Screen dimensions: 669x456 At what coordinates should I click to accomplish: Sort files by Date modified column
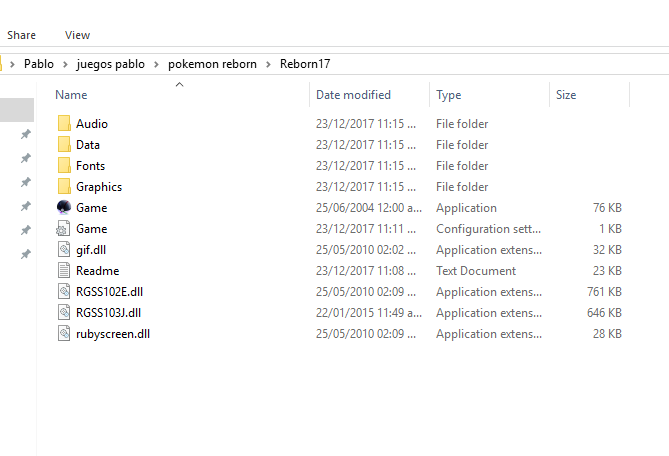353,95
